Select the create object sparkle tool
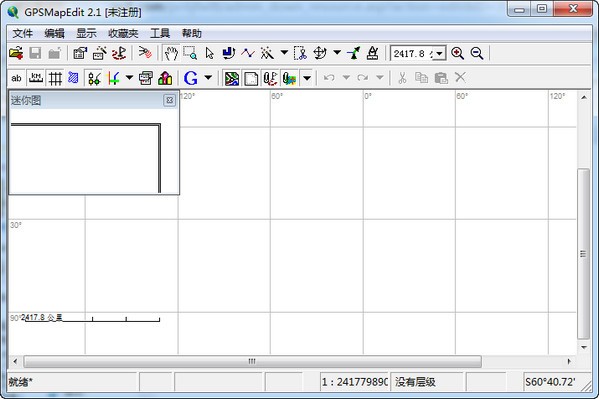The height and width of the screenshot is (399, 599). point(267,53)
